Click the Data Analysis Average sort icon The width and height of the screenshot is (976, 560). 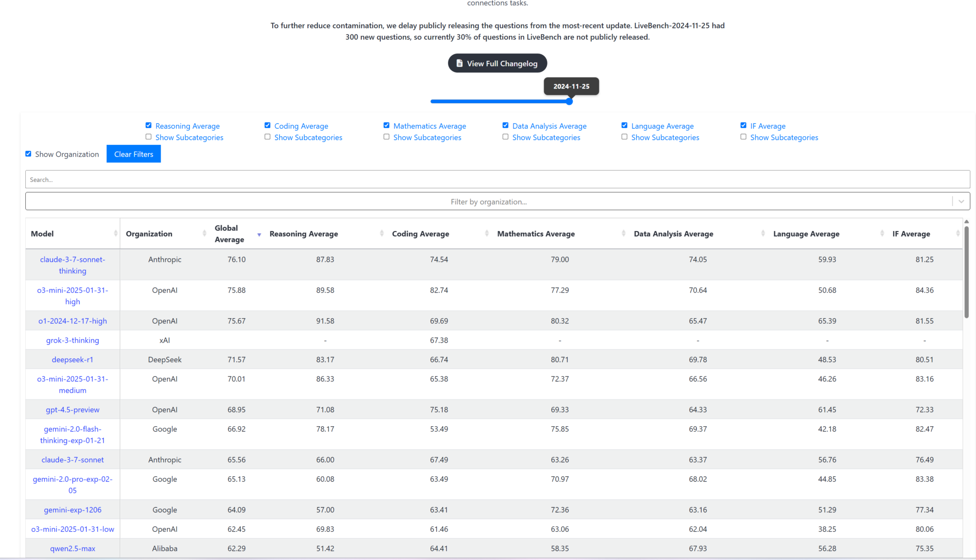click(x=763, y=233)
